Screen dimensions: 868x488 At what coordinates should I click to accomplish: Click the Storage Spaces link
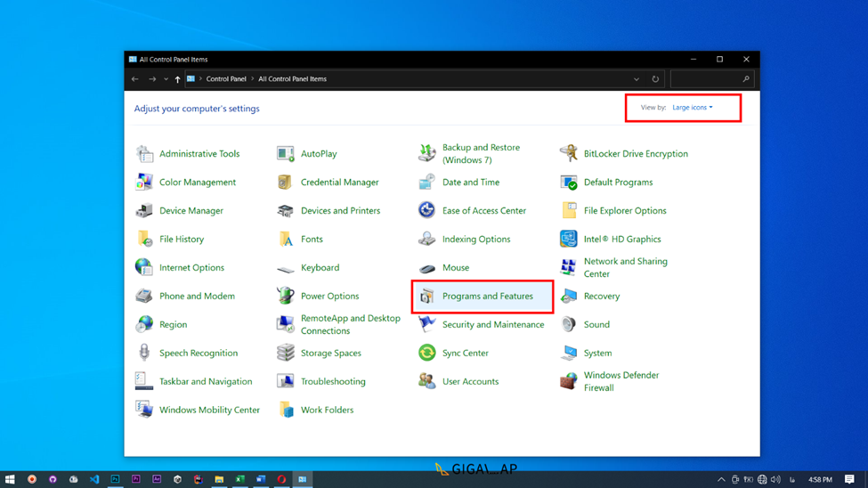[x=331, y=353]
